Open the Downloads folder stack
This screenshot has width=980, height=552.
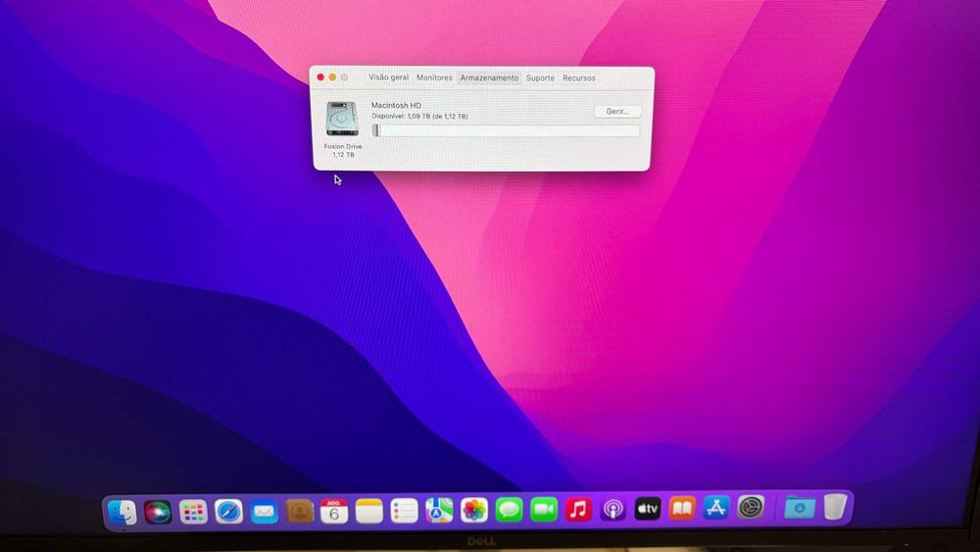click(x=800, y=507)
